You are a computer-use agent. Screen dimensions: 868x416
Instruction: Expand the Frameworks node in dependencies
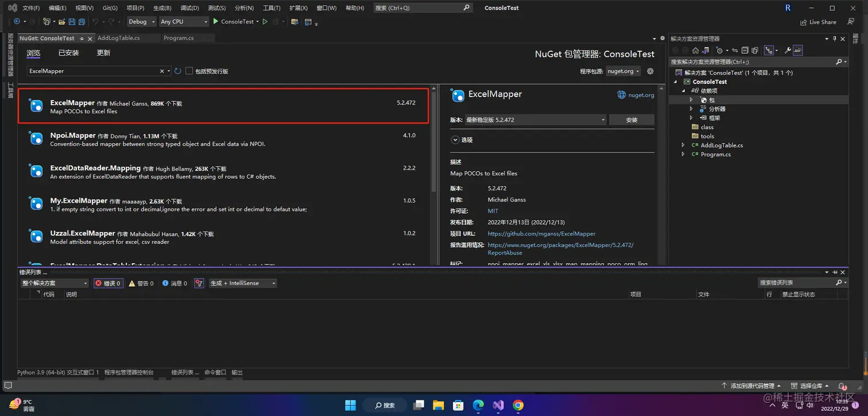pos(691,118)
